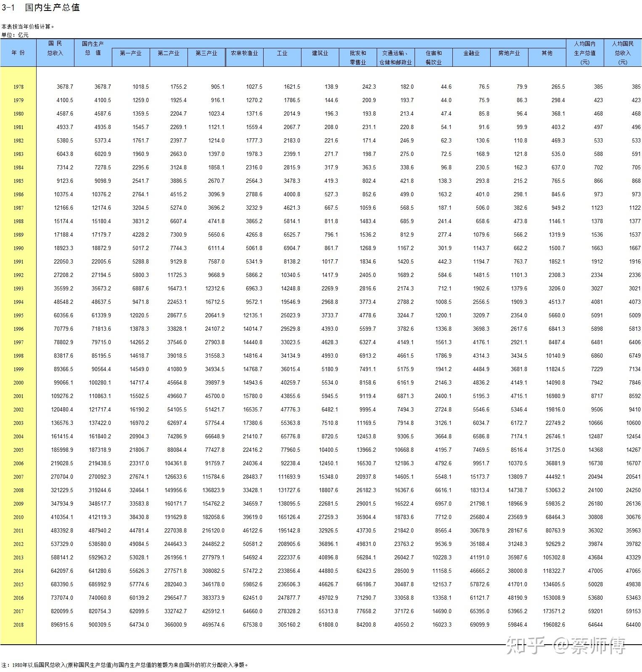Select the 人均国内生产总值(元) header

[x=585, y=53]
